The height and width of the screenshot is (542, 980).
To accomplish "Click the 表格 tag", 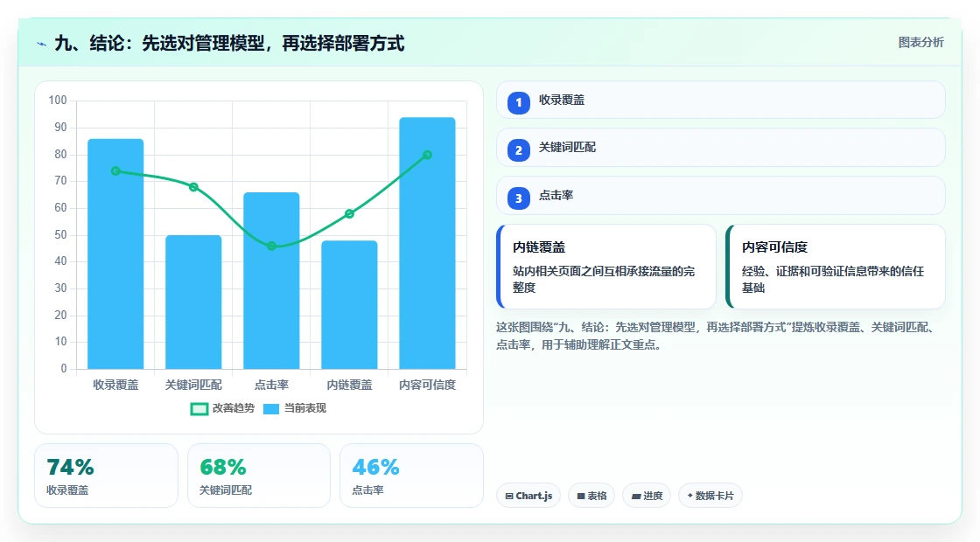I will pyautogui.click(x=591, y=496).
